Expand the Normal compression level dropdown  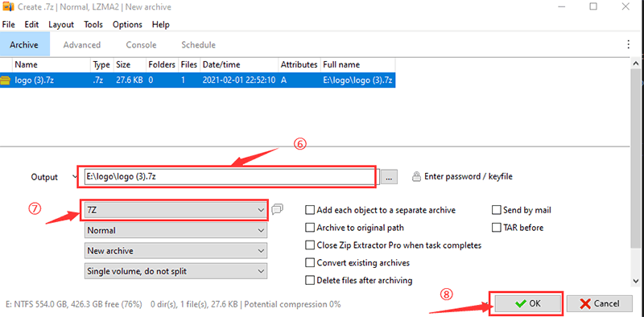[175, 230]
